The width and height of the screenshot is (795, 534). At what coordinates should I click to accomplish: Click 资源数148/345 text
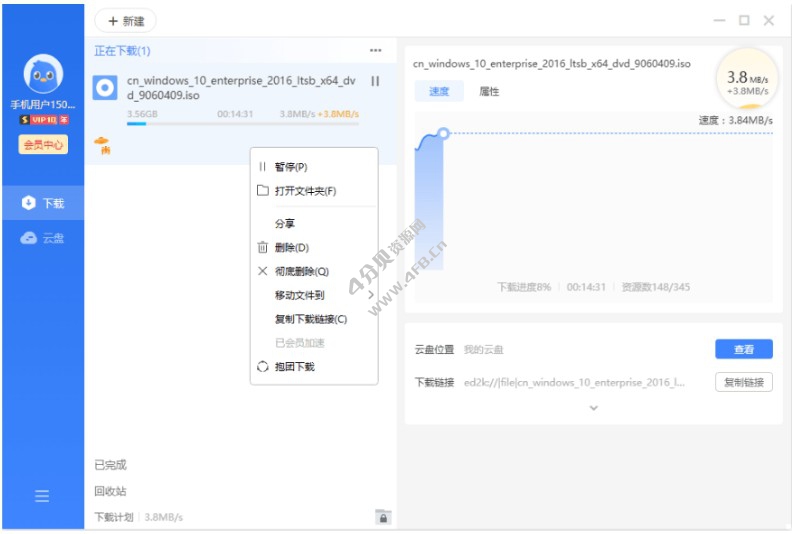pos(656,287)
